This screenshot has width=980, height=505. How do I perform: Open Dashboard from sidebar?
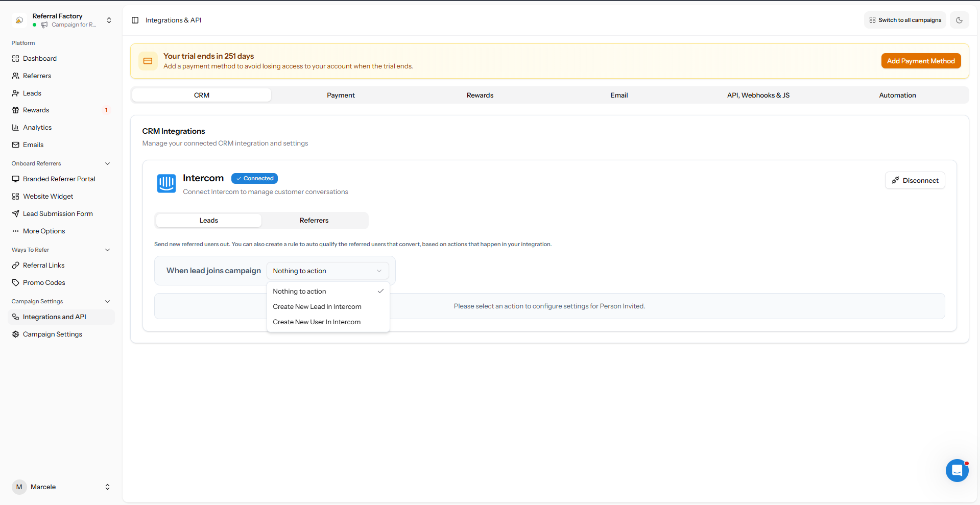[40, 59]
